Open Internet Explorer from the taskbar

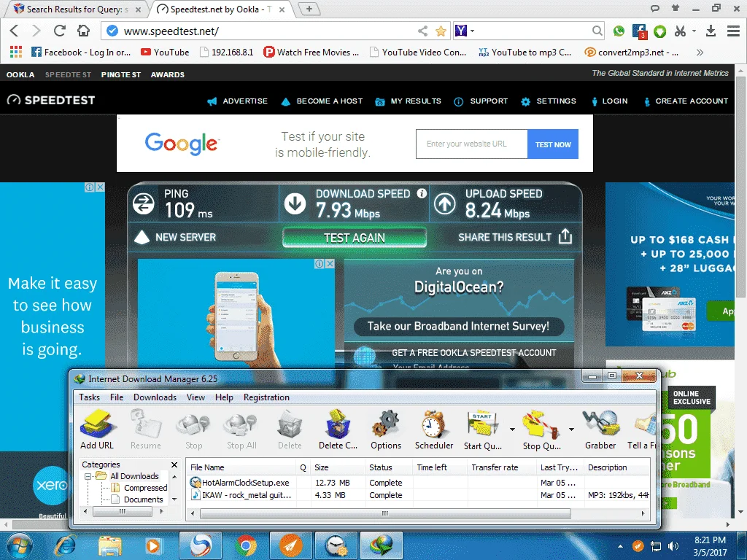coord(65,545)
